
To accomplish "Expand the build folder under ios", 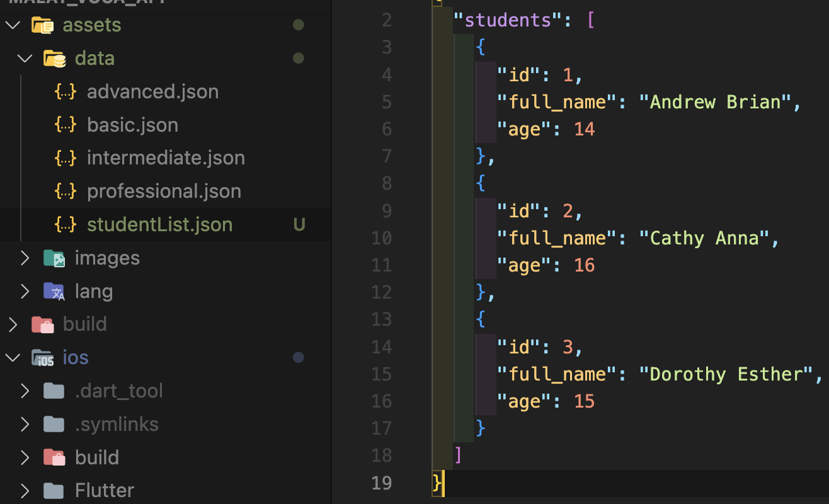I will pyautogui.click(x=25, y=457).
